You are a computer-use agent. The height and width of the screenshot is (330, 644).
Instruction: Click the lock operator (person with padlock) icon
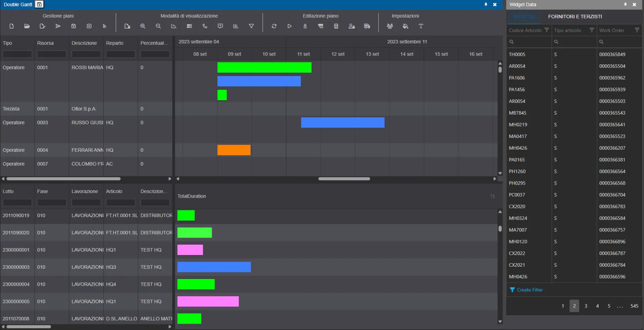coord(352,26)
